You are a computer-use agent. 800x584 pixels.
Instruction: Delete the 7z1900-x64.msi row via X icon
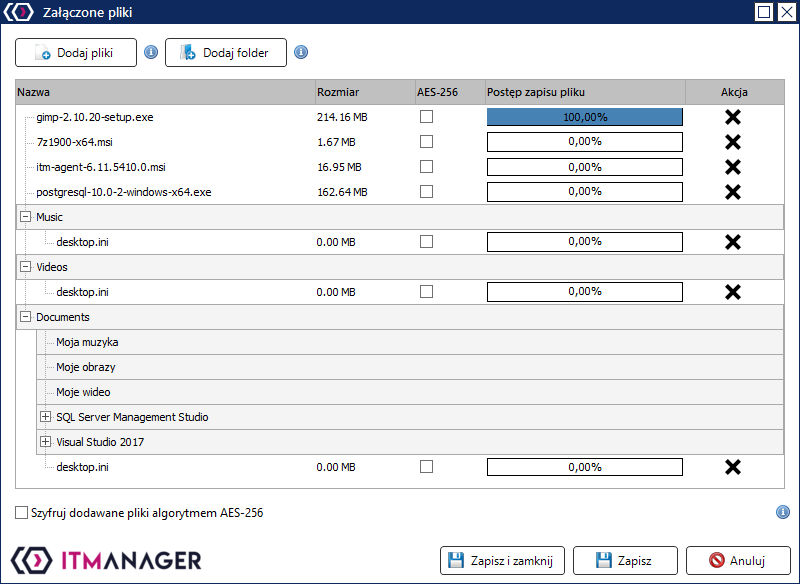pyautogui.click(x=733, y=142)
